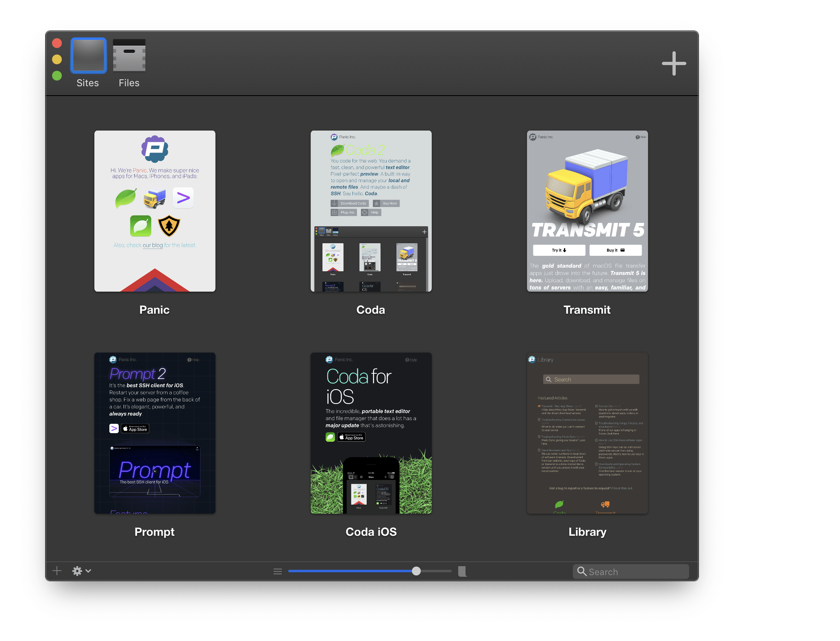This screenshot has height=641, width=840.
Task: Expand the settings gear menu
Action: click(77, 570)
